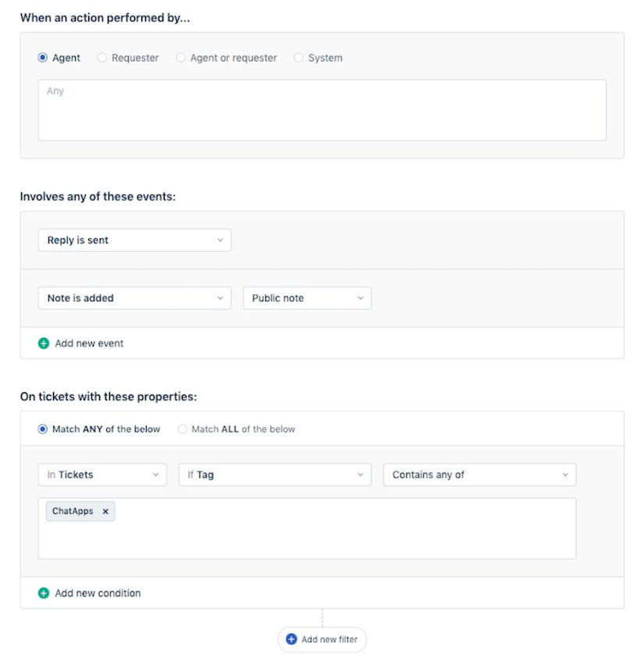Open the Note is added dropdown
The image size is (644, 660).
(x=134, y=298)
